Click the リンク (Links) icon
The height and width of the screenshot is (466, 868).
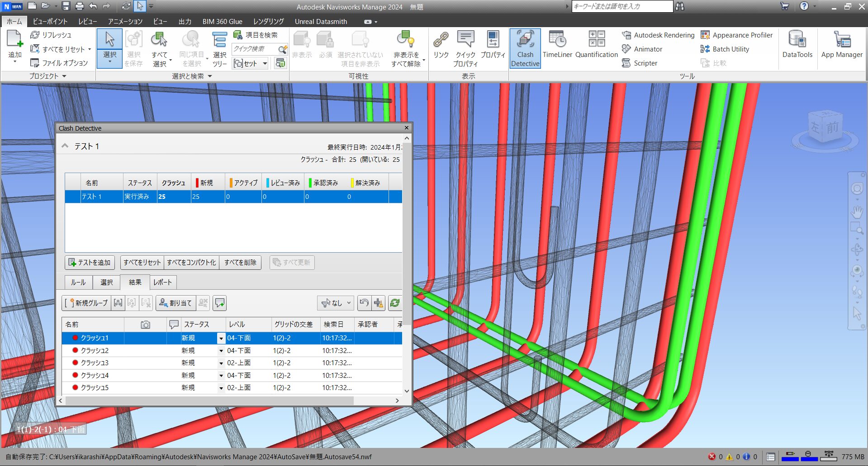(x=441, y=45)
